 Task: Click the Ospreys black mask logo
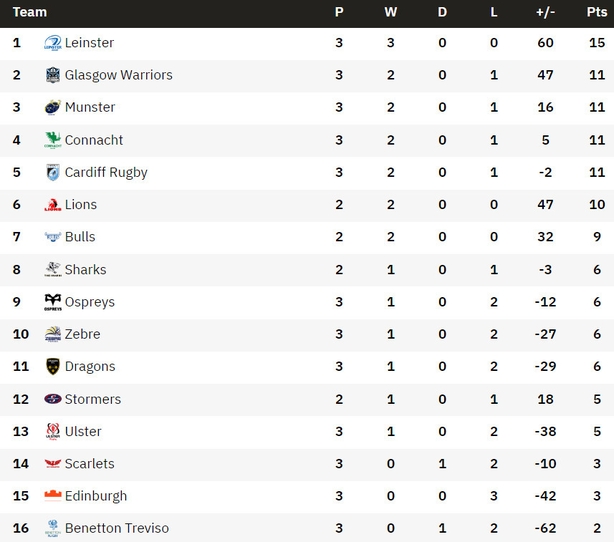pyautogui.click(x=52, y=302)
